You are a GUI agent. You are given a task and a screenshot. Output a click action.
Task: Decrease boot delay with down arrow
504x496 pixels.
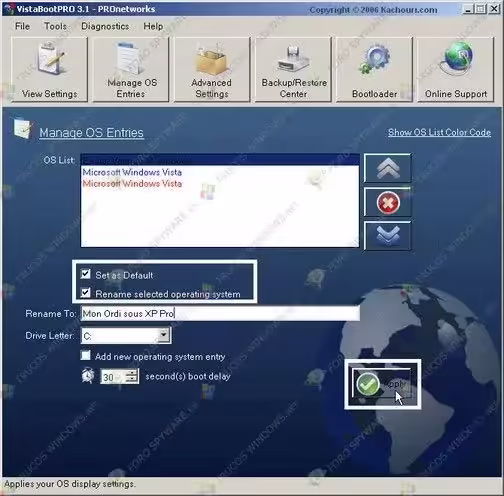(x=132, y=380)
